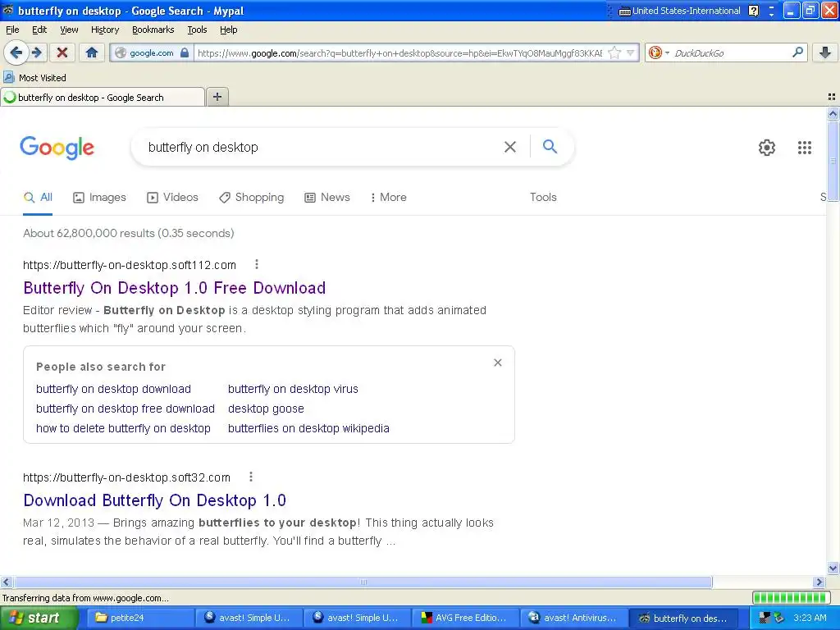
Task: Open the Tools menu in menu bar
Action: click(197, 30)
